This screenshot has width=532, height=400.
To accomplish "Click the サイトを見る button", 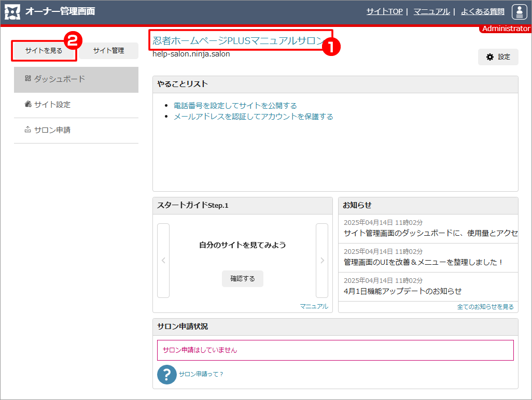I will pyautogui.click(x=44, y=51).
